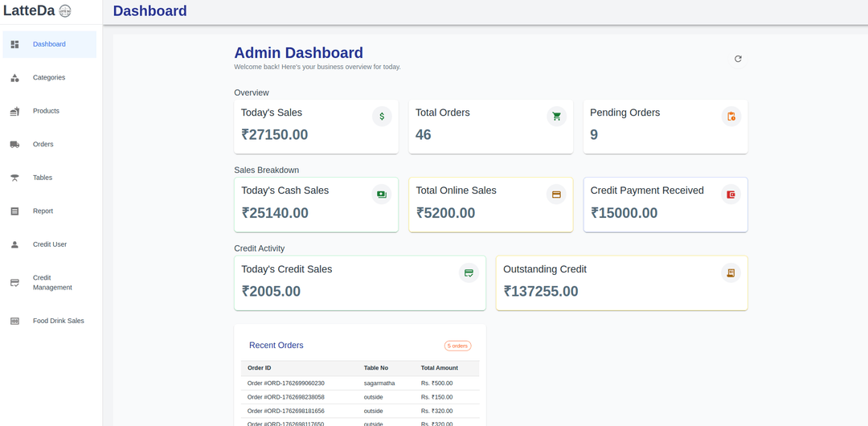Open Categories from the sidebar
The image size is (868, 426).
tap(49, 78)
